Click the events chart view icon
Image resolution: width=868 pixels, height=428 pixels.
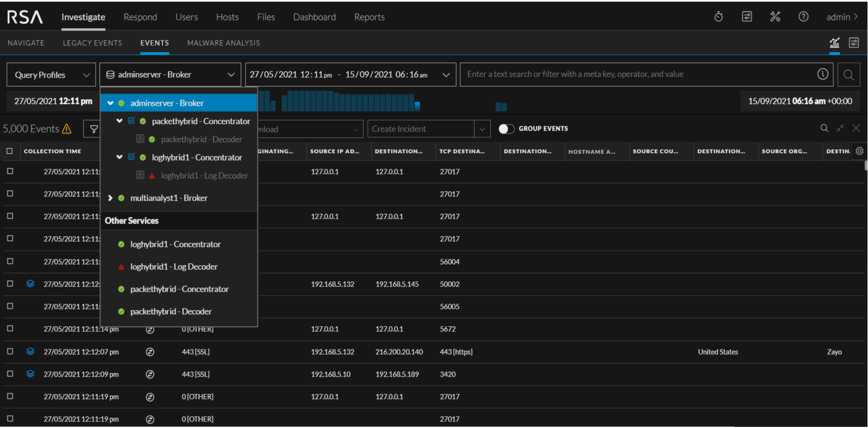(x=835, y=43)
